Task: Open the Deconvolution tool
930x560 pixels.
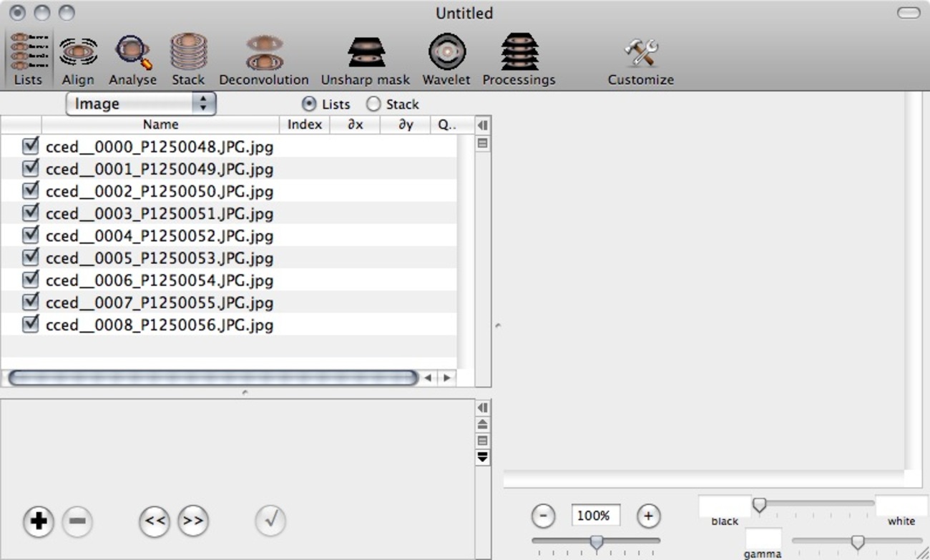Action: click(x=264, y=59)
